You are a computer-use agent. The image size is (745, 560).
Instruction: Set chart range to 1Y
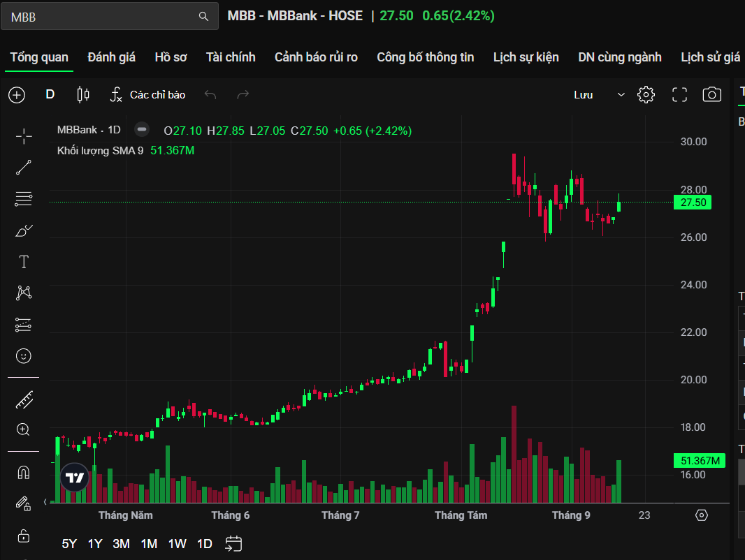click(95, 544)
